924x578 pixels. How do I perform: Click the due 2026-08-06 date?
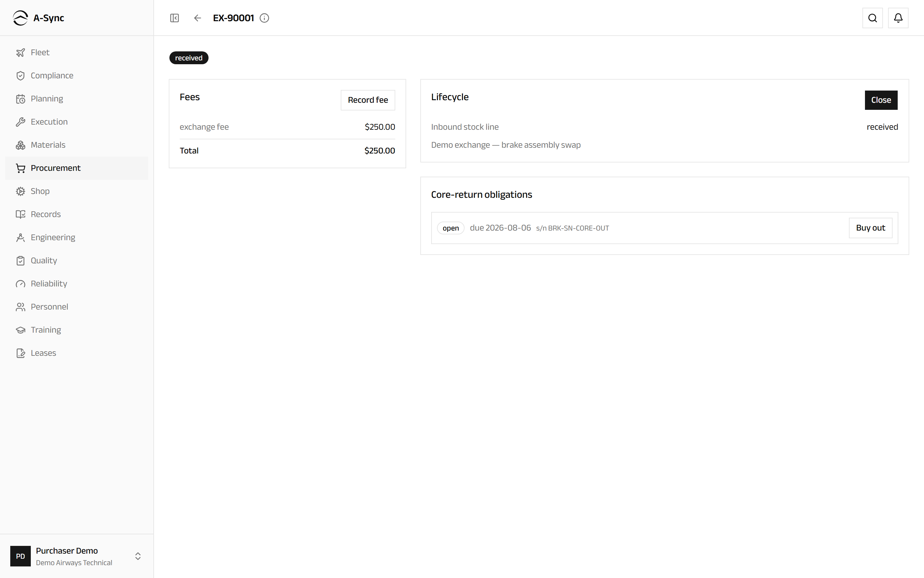pyautogui.click(x=500, y=228)
